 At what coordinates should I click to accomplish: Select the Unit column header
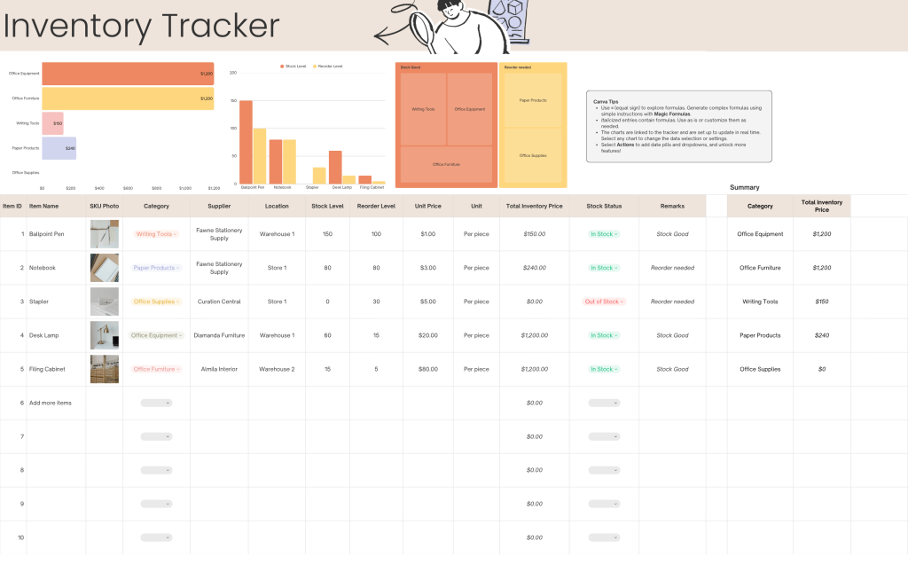point(476,207)
